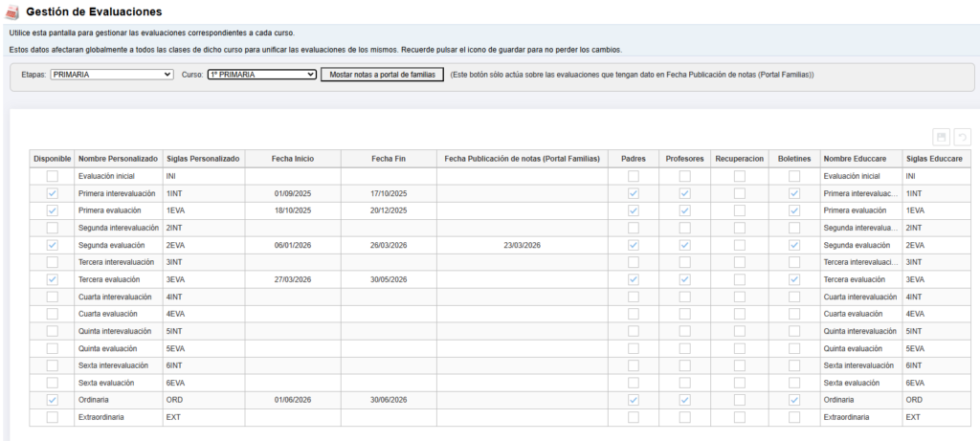Uncheck Boletines for Primera evaluación

[794, 210]
